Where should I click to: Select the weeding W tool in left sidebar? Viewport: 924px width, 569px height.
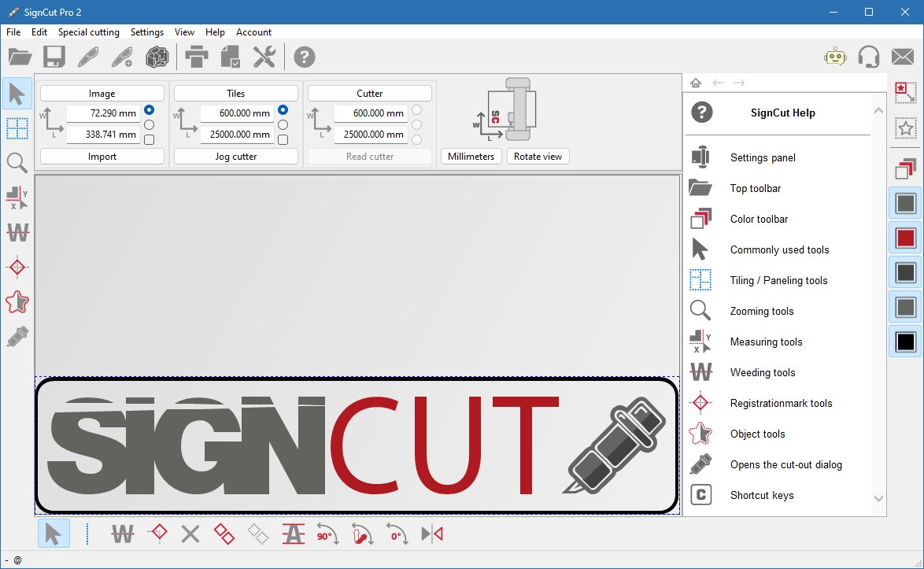(x=17, y=233)
